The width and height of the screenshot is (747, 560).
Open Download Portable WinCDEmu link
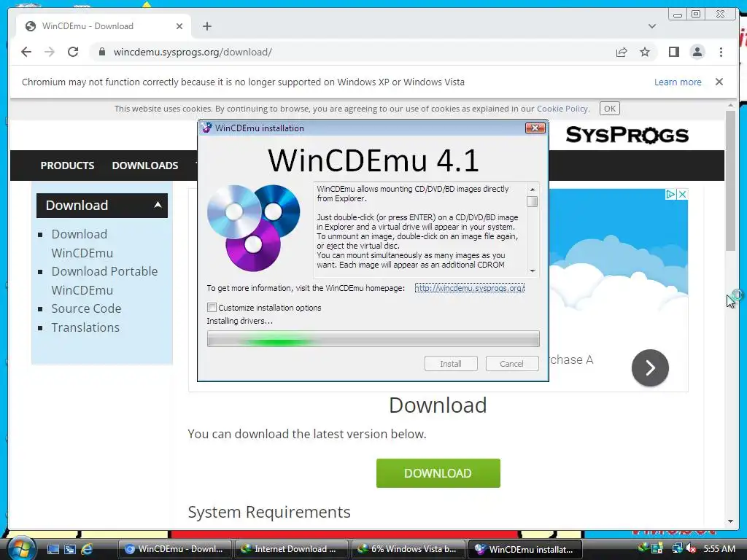tap(104, 281)
